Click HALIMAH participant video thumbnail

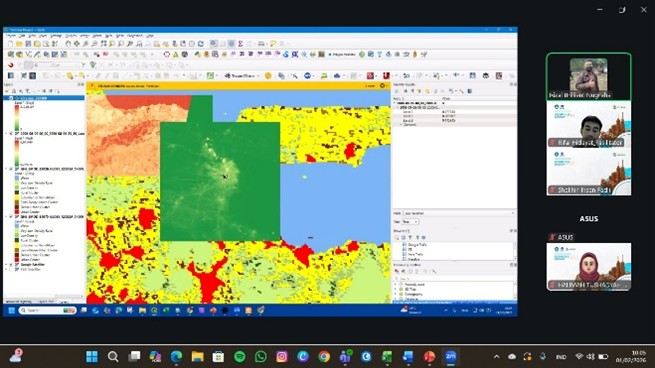pos(589,266)
